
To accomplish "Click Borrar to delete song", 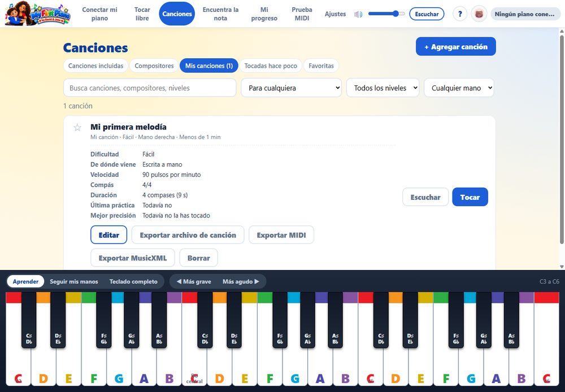I will (198, 258).
